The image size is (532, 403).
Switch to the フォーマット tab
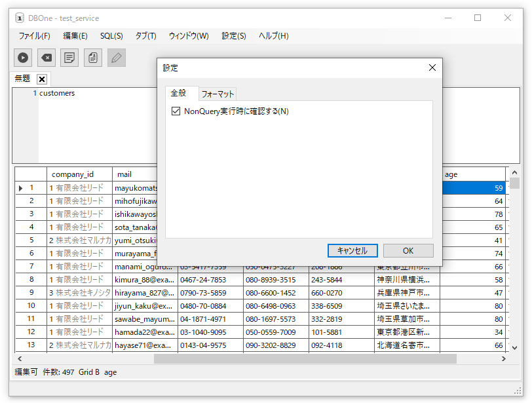click(218, 94)
